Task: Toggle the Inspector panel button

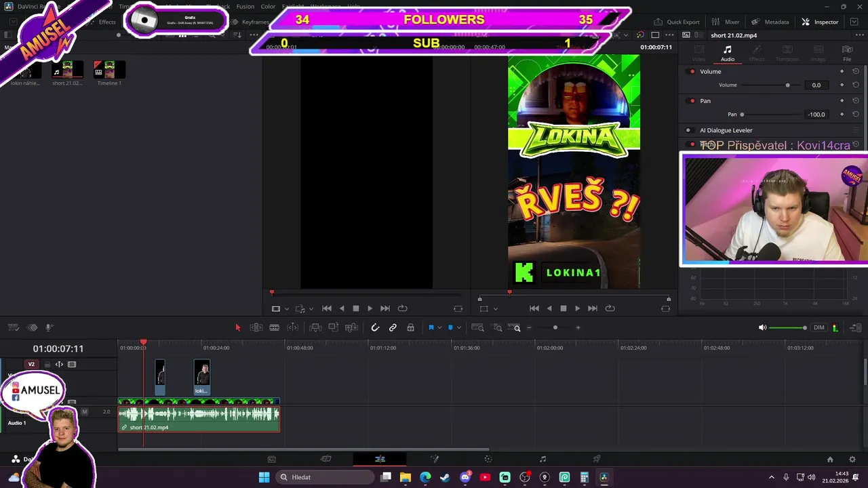Action: tap(820, 22)
